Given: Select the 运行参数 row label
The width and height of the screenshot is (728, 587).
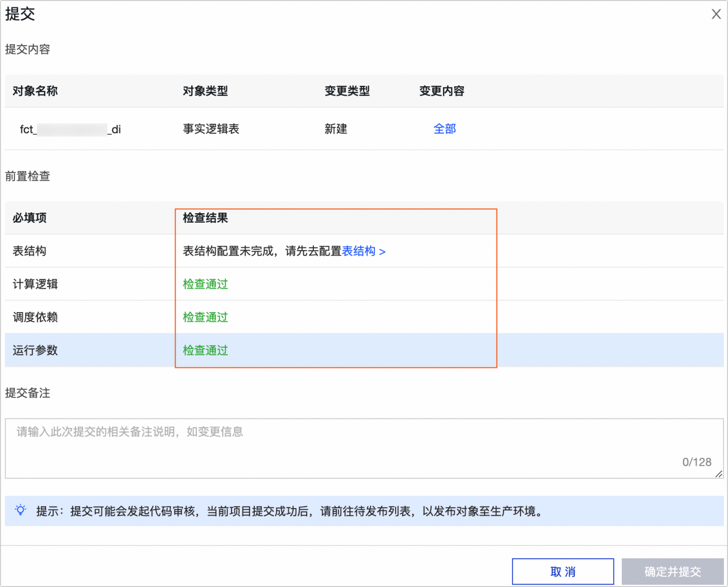Looking at the screenshot, I should [35, 350].
